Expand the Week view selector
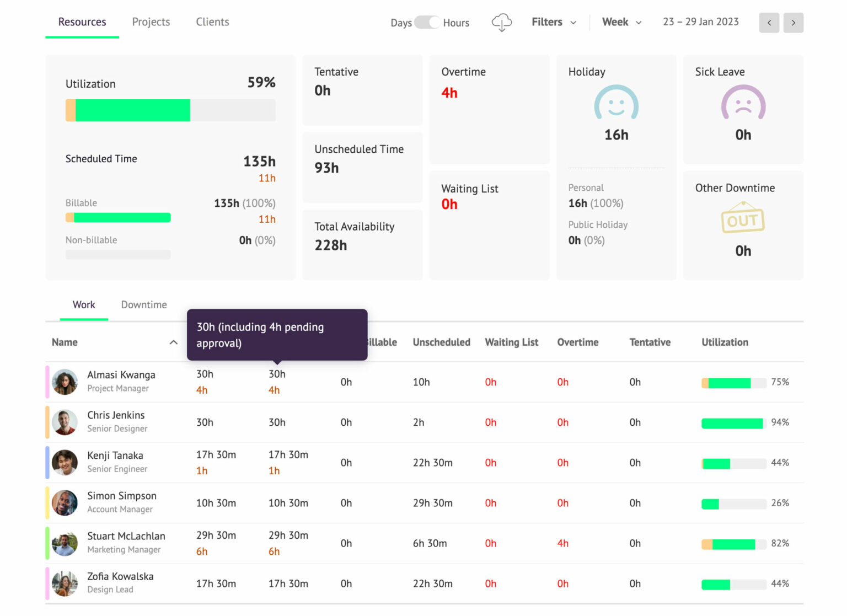Viewport: 847px width, 616px height. tap(621, 22)
